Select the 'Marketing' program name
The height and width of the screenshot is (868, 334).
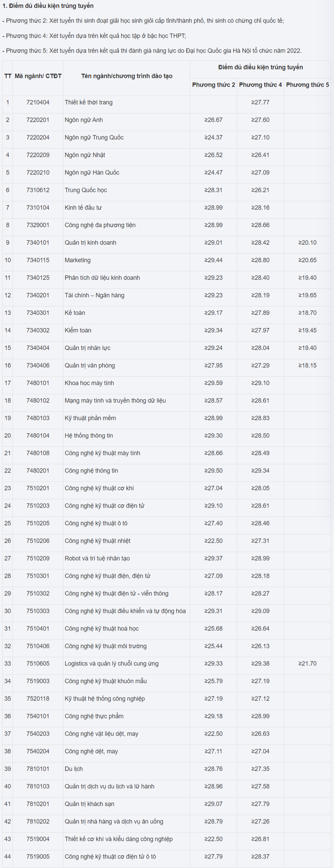(x=78, y=260)
